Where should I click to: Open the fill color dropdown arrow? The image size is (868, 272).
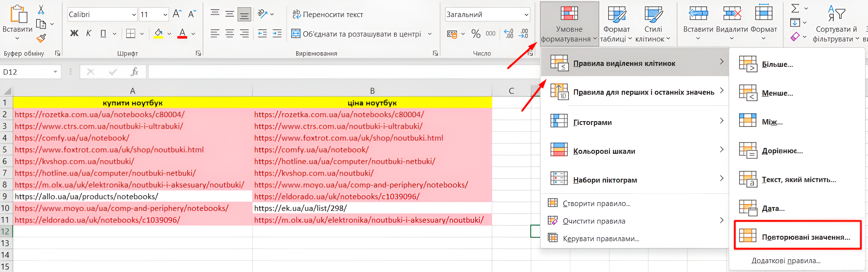click(x=169, y=34)
